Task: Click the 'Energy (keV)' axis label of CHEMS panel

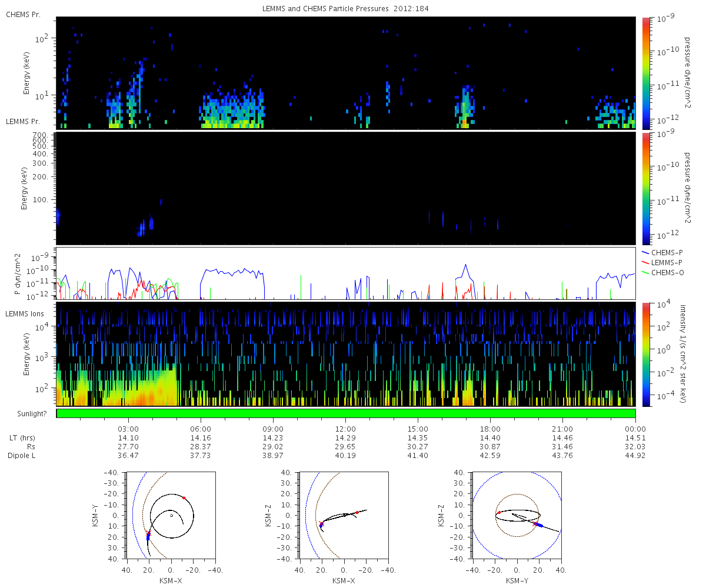Action: coord(26,73)
